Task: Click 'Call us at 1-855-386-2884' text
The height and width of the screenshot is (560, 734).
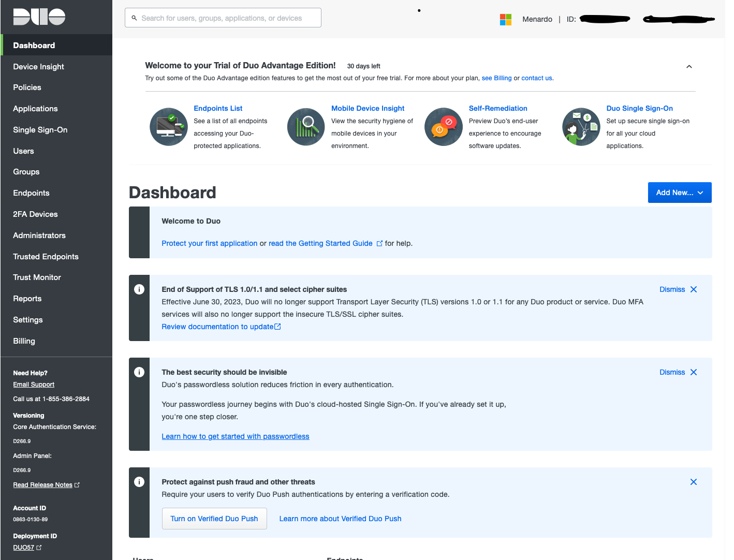Action: [51, 399]
